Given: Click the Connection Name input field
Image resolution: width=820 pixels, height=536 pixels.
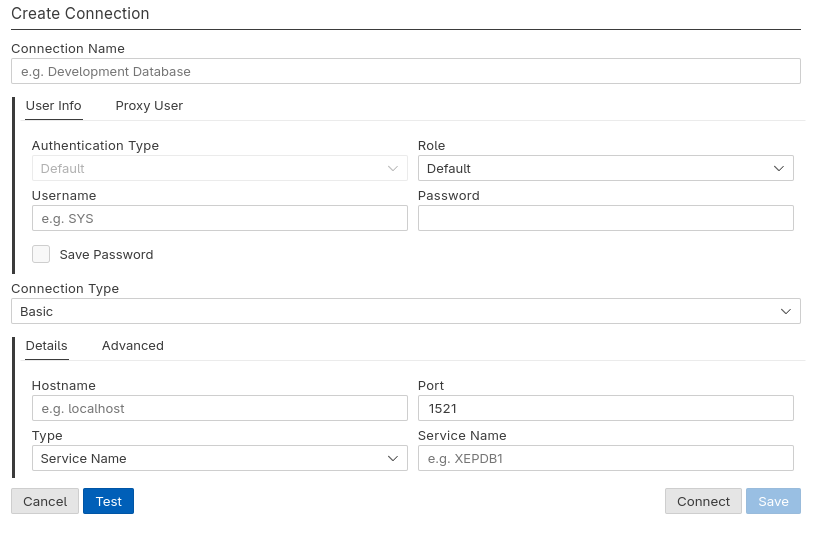Looking at the screenshot, I should click(x=405, y=71).
